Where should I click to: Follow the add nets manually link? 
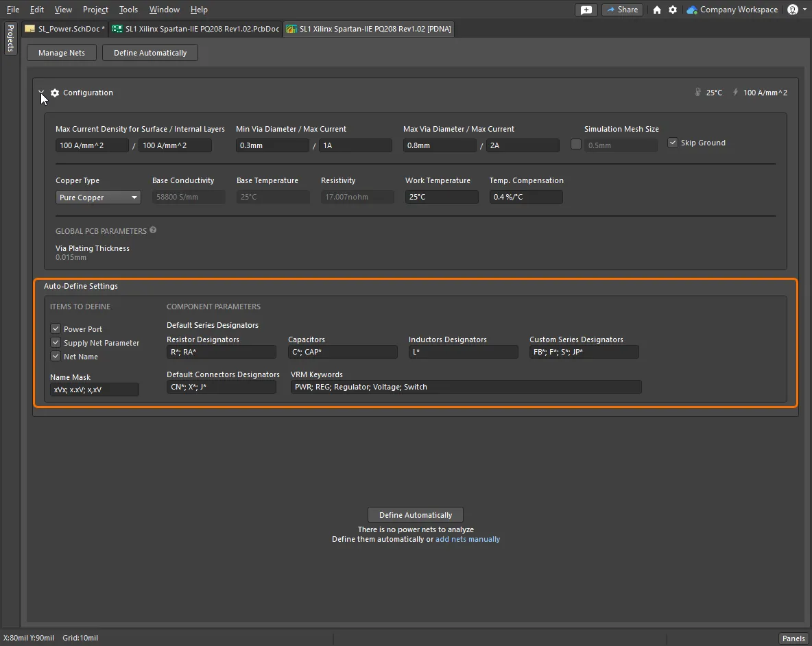(x=468, y=539)
